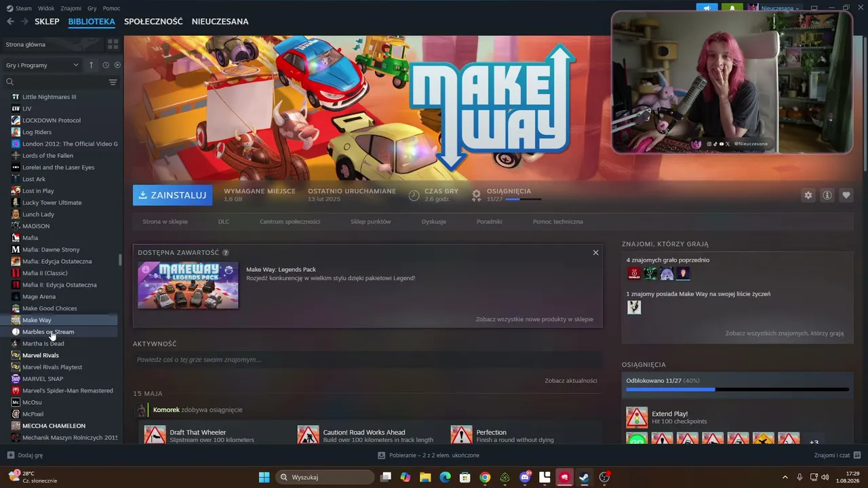Go back with the left arrow in Steam
The image size is (868, 488).
(x=10, y=22)
